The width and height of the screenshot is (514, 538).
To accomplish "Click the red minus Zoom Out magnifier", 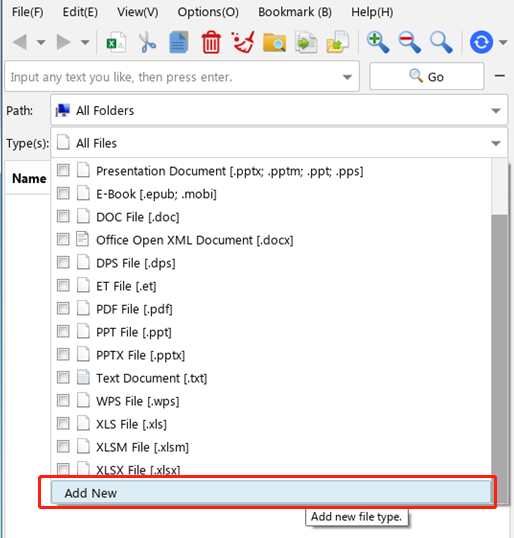I will coord(409,42).
